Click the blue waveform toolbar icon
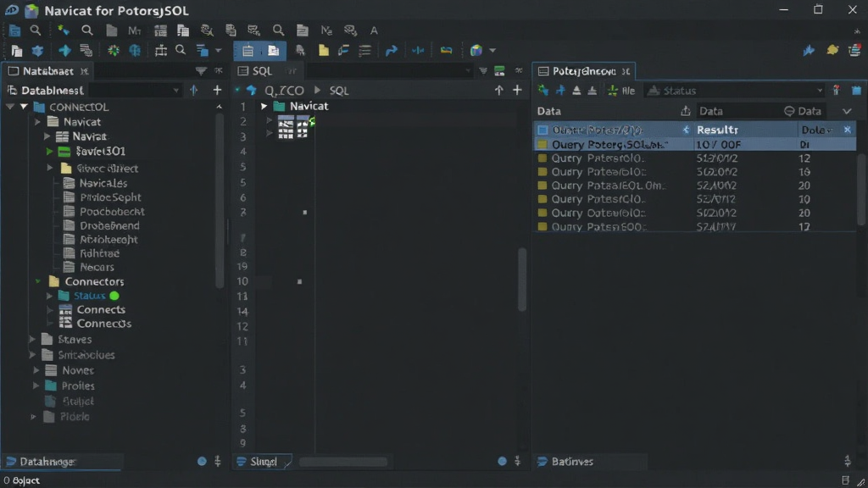 point(418,51)
